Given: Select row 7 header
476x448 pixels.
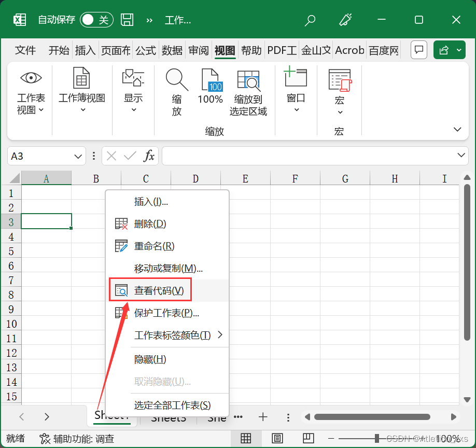Looking at the screenshot, I should 11,280.
